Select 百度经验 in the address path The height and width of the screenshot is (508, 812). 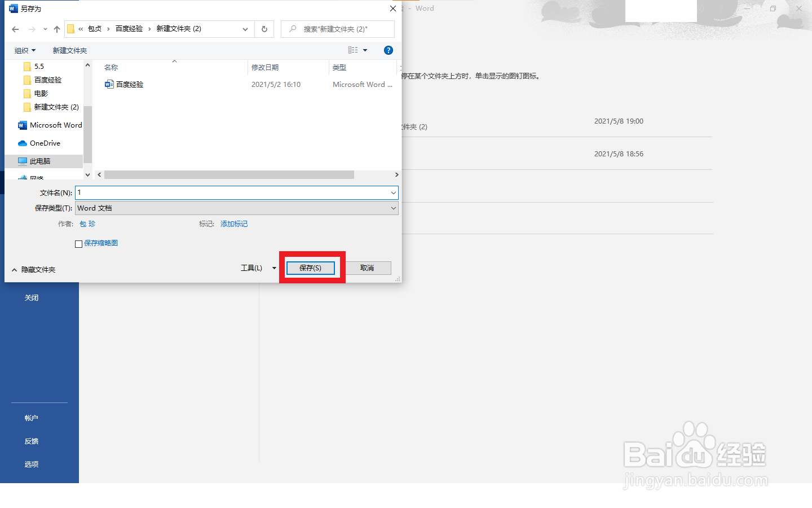(x=129, y=29)
